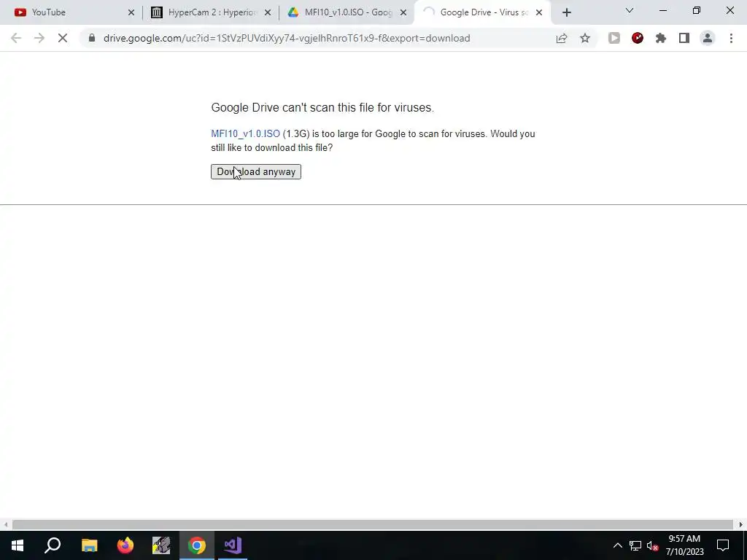Open the MFI10_v1.0.ISO file link
Viewport: 747px width, 560px height.
(x=245, y=134)
